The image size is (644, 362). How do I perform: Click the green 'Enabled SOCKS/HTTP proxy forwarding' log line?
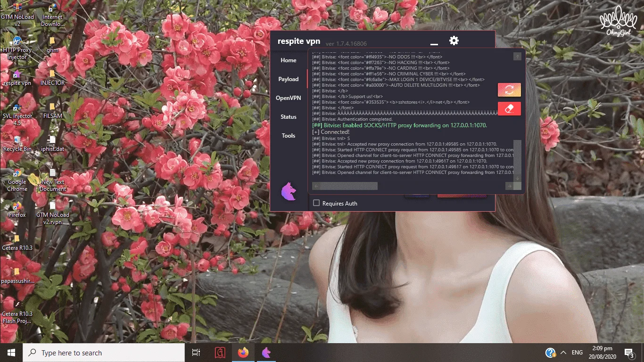pyautogui.click(x=400, y=125)
